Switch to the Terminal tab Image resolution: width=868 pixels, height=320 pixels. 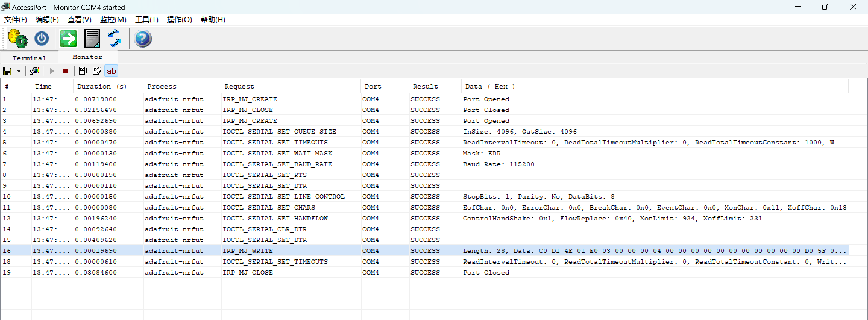(x=29, y=58)
